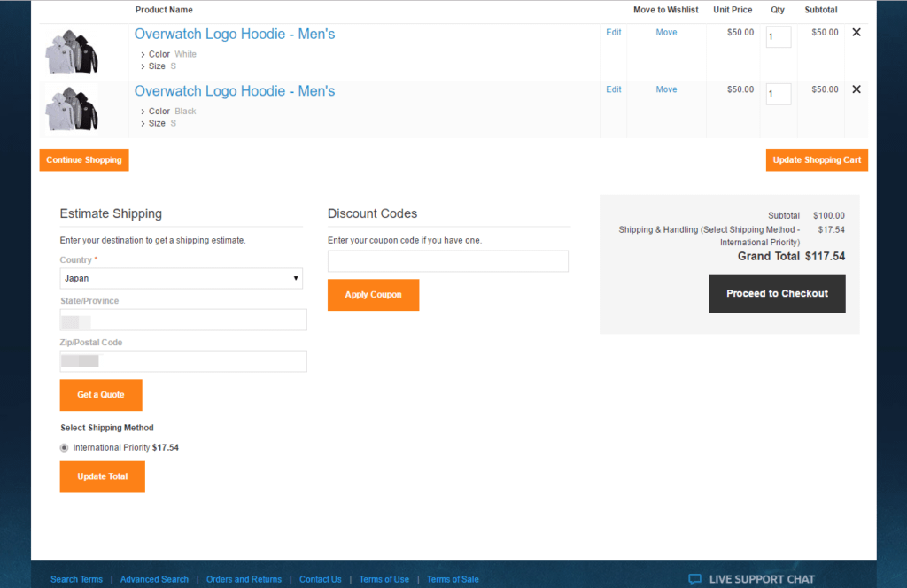
Task: Open the Advanced Search footer link
Action: [x=154, y=579]
